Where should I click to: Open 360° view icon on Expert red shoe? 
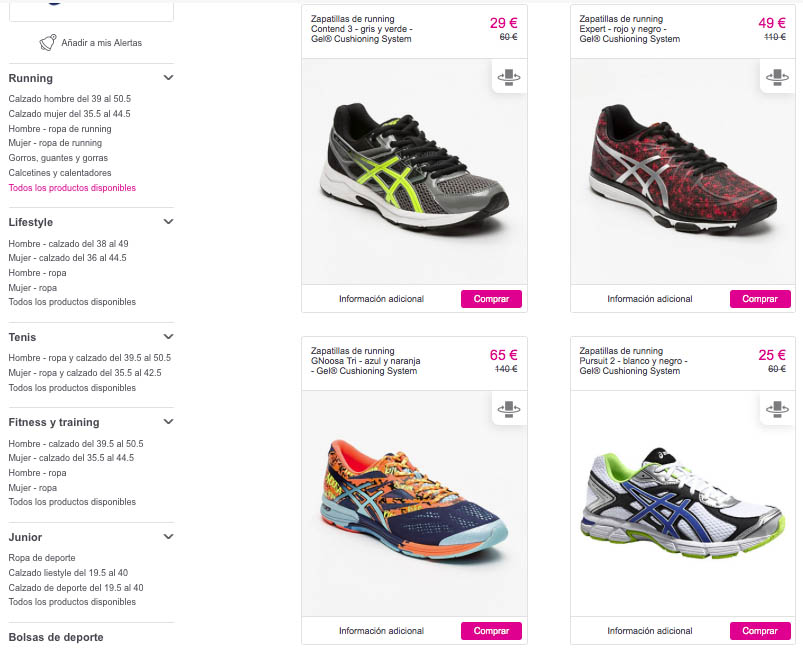pos(777,77)
